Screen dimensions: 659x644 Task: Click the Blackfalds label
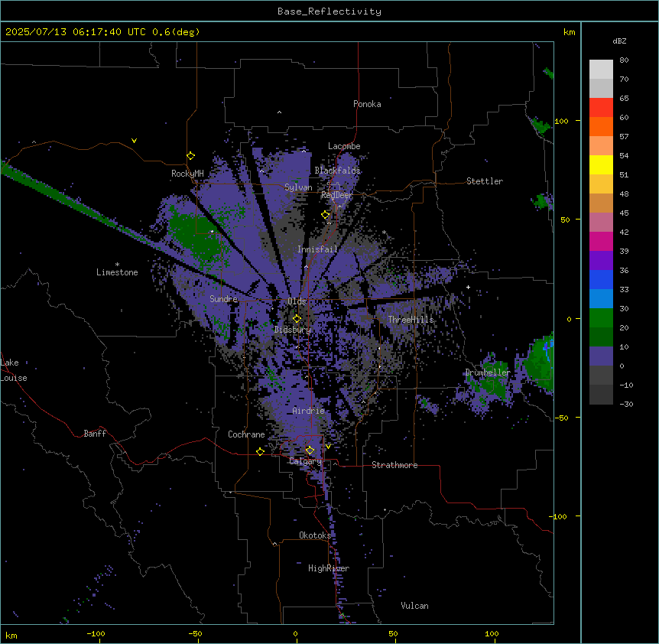pyautogui.click(x=337, y=171)
